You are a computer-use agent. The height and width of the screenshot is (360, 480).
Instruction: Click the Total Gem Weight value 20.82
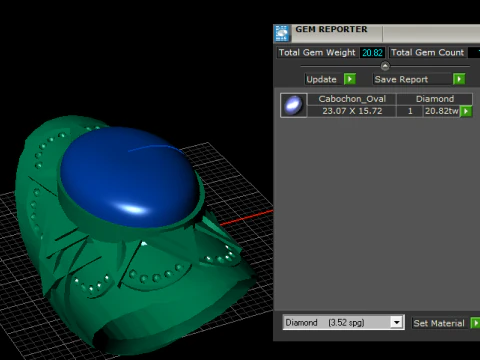[x=372, y=53]
